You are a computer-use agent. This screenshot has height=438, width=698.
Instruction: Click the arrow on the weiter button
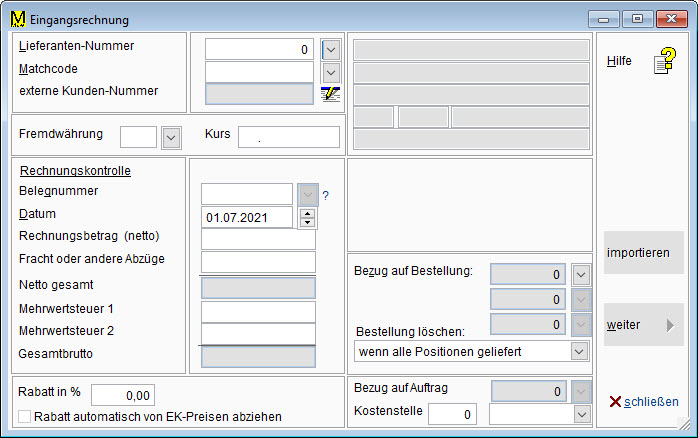(670, 325)
